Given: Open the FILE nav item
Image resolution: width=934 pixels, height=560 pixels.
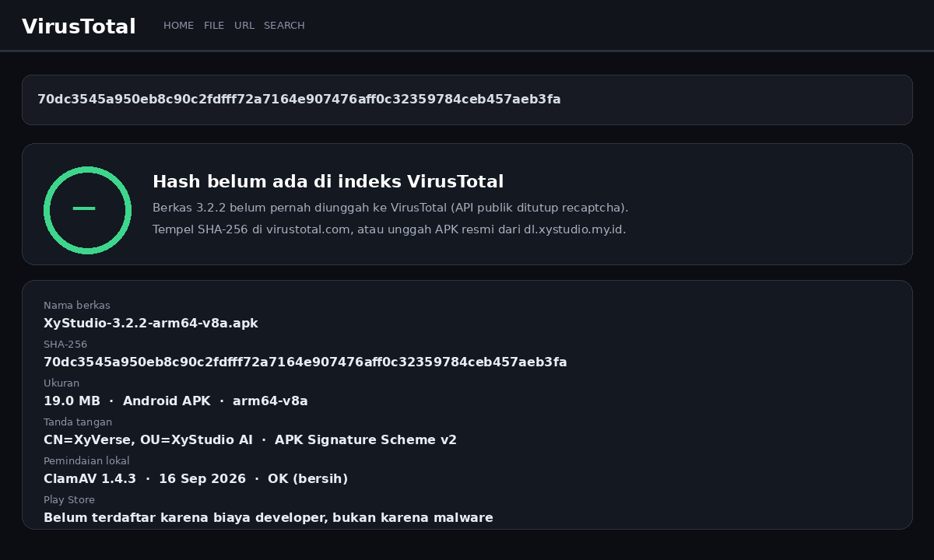Looking at the screenshot, I should tap(214, 26).
